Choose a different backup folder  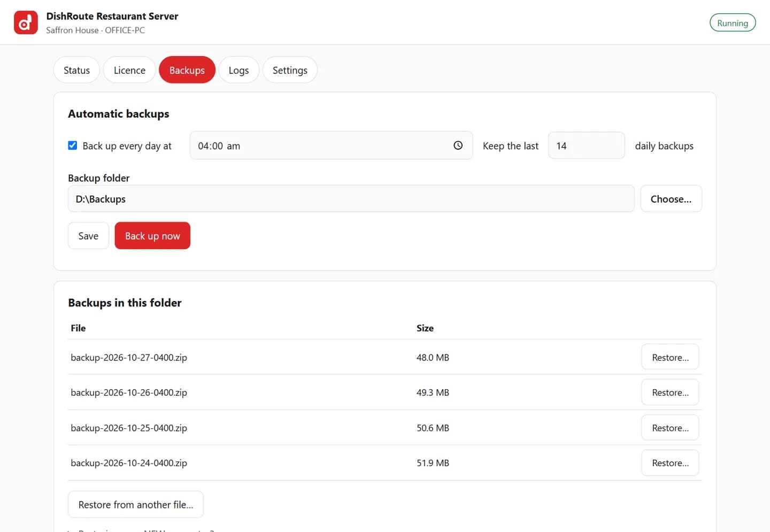[671, 199]
